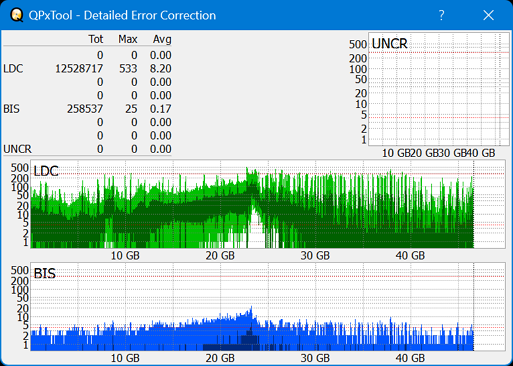Close the Detailed Error Correction window
Viewport: 513px width, 366px height.
[488, 15]
